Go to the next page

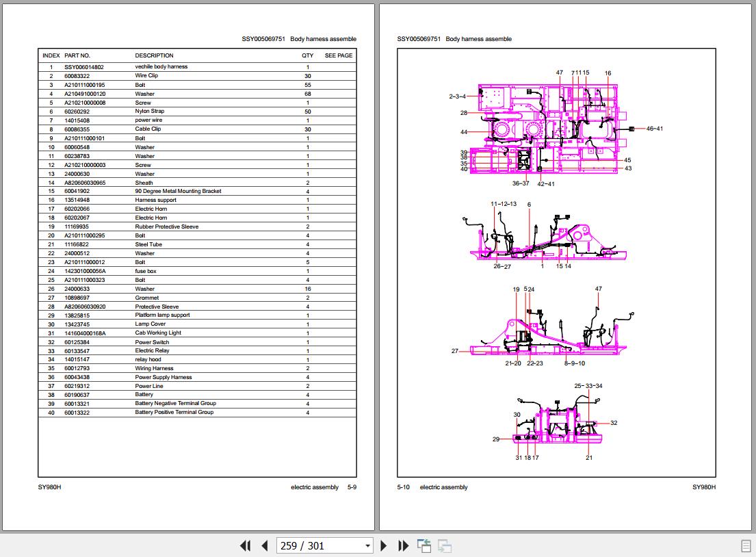384,545
